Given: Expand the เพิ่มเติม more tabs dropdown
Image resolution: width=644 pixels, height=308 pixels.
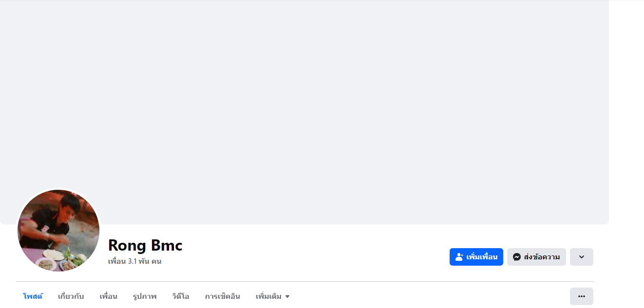Looking at the screenshot, I should pyautogui.click(x=268, y=296).
